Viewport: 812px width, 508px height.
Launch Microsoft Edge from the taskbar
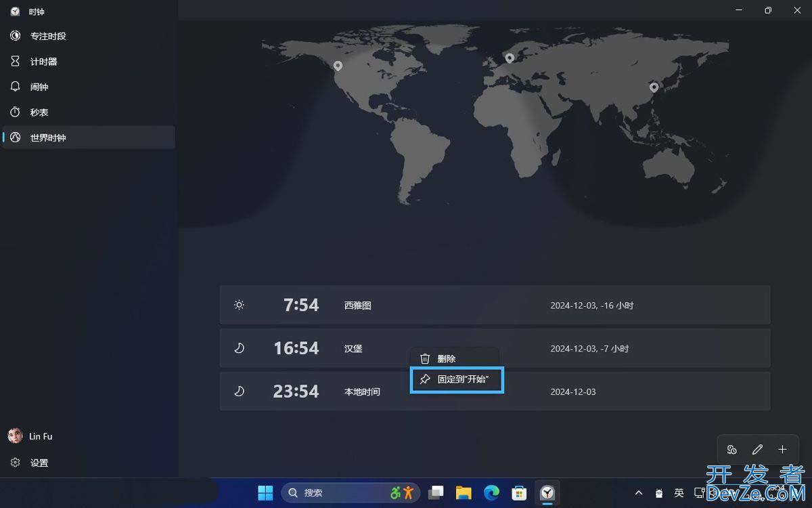(491, 492)
